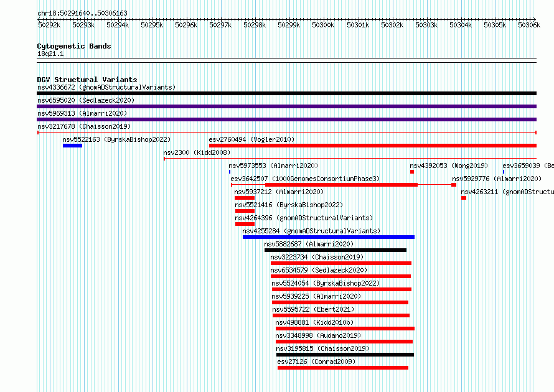Open esv3642507 (1000GenomesConsortiumPhase3) variant
Screen dimensions: 554x392
pos(305,179)
